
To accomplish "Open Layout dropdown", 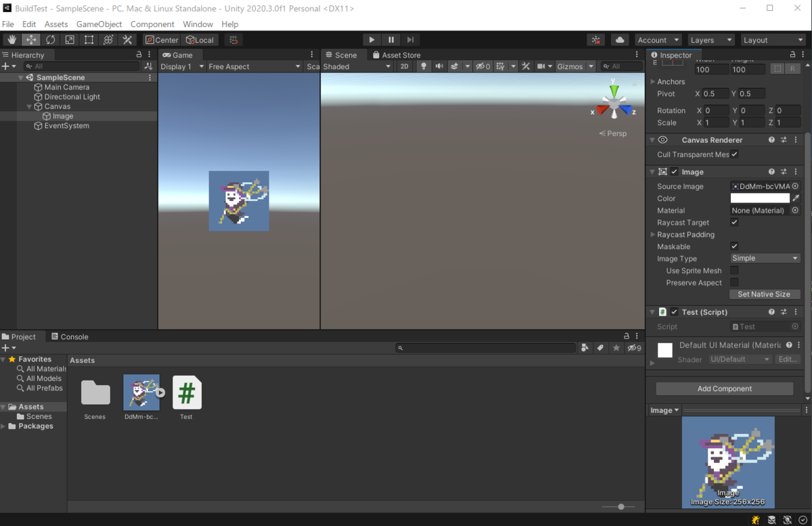I will point(773,40).
